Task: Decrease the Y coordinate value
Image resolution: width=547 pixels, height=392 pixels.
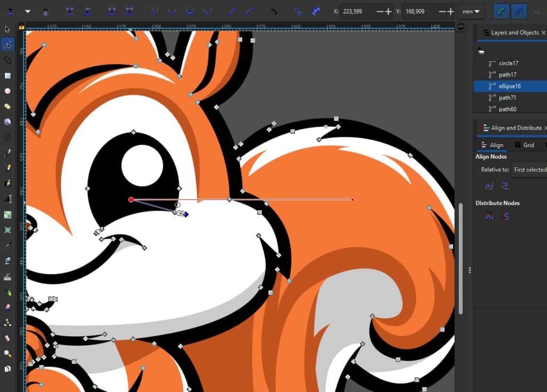Action: point(442,12)
